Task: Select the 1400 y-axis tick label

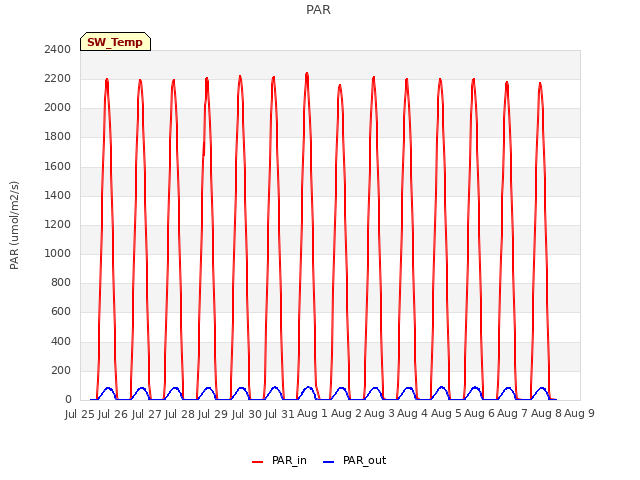Action: point(58,195)
